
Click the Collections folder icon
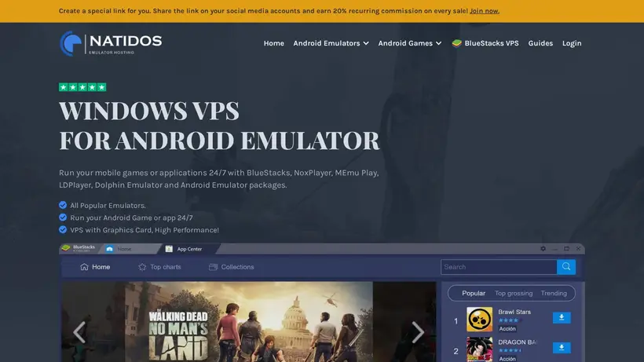tap(213, 267)
